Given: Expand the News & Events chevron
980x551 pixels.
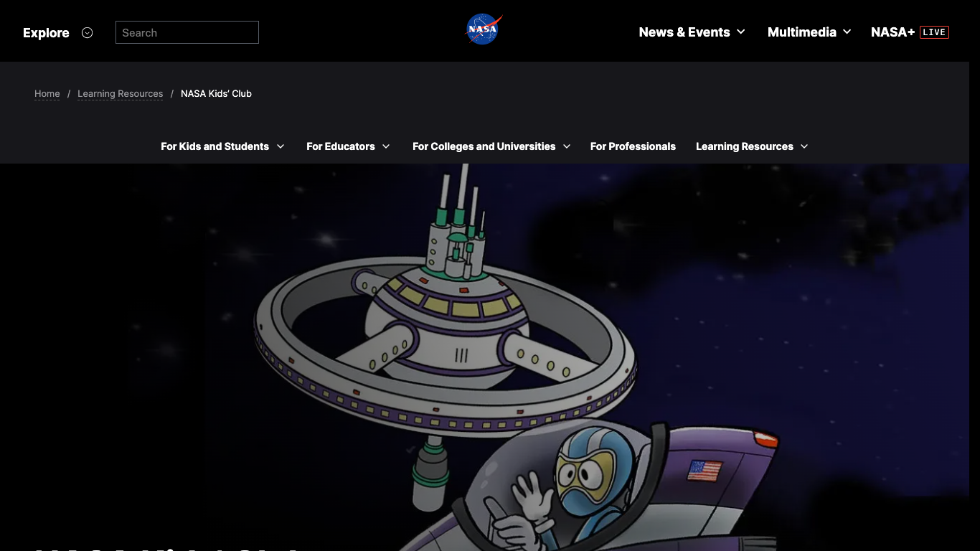Looking at the screenshot, I should coord(741,32).
